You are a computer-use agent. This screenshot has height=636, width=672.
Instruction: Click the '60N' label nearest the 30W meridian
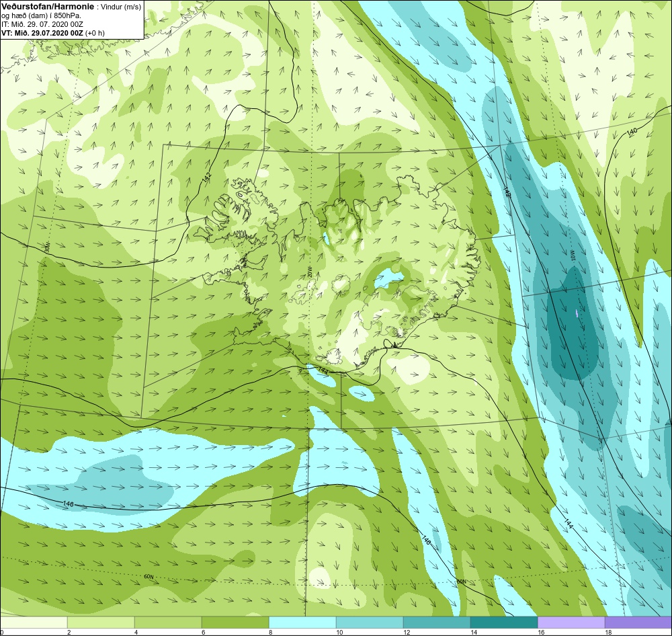point(149,577)
